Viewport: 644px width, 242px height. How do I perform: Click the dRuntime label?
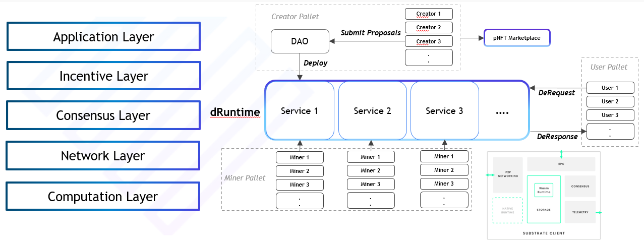click(x=235, y=112)
